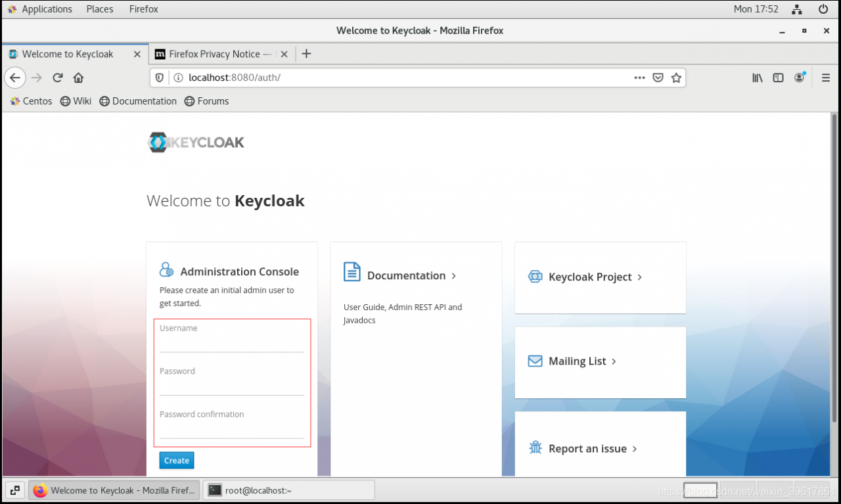The height and width of the screenshot is (504, 841).
Task: Click the Administration Console user icon
Action: tap(166, 269)
